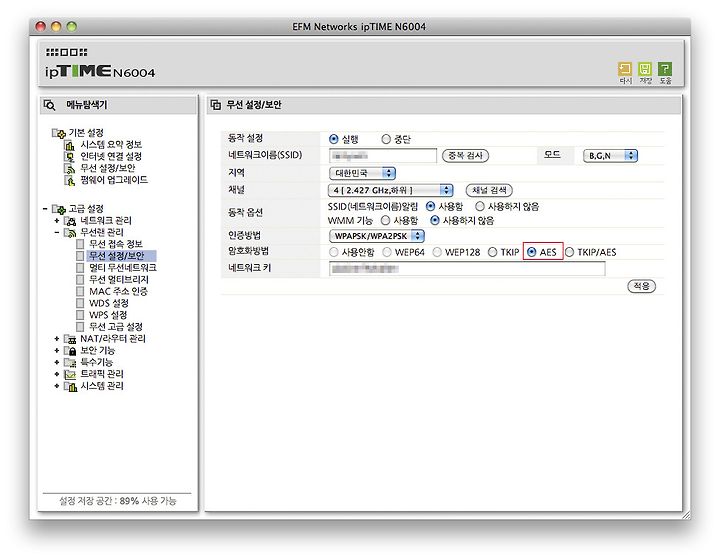This screenshot has width=720, height=560.
Task: Choose WEP128 encryption radio
Action: click(437, 252)
